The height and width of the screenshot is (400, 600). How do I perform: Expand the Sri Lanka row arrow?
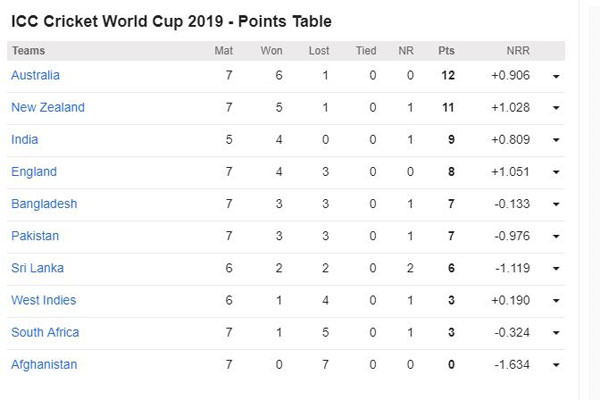(x=556, y=269)
